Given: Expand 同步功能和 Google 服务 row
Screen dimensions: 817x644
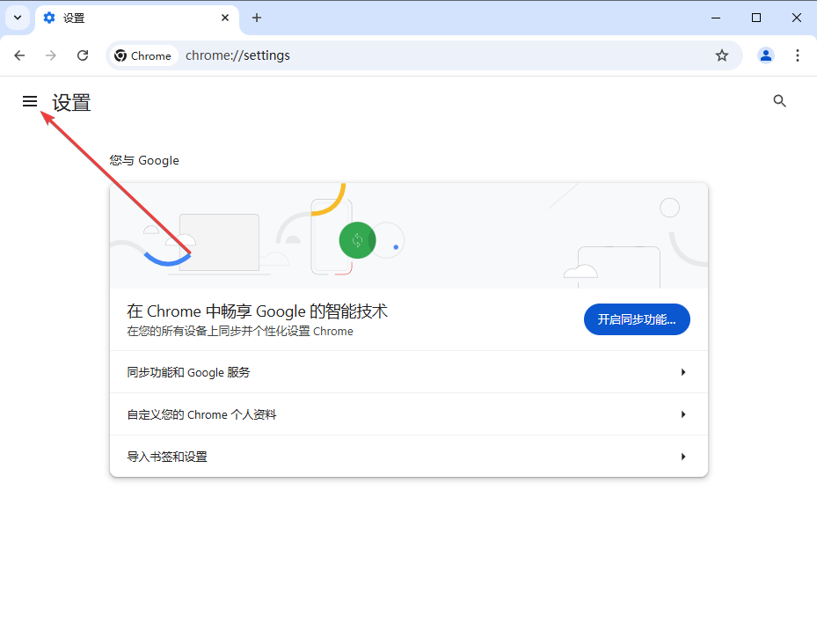Looking at the screenshot, I should pos(408,372).
